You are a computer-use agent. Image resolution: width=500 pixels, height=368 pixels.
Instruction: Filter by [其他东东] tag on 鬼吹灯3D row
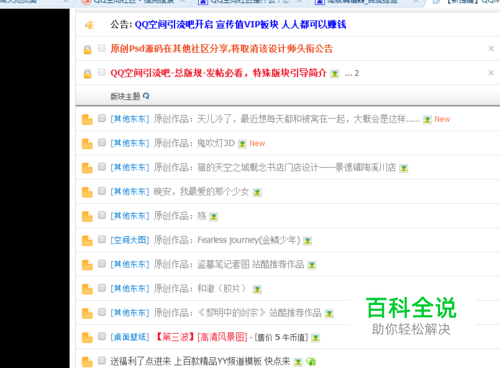130,143
